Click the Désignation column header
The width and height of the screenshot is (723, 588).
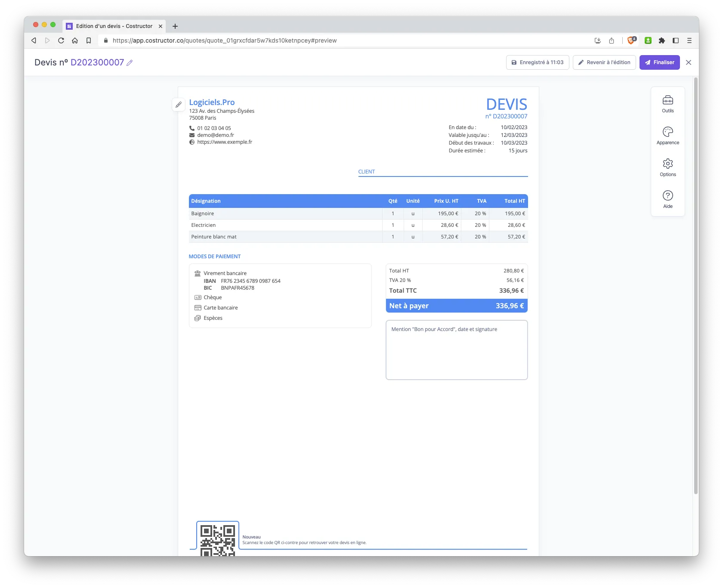206,201
